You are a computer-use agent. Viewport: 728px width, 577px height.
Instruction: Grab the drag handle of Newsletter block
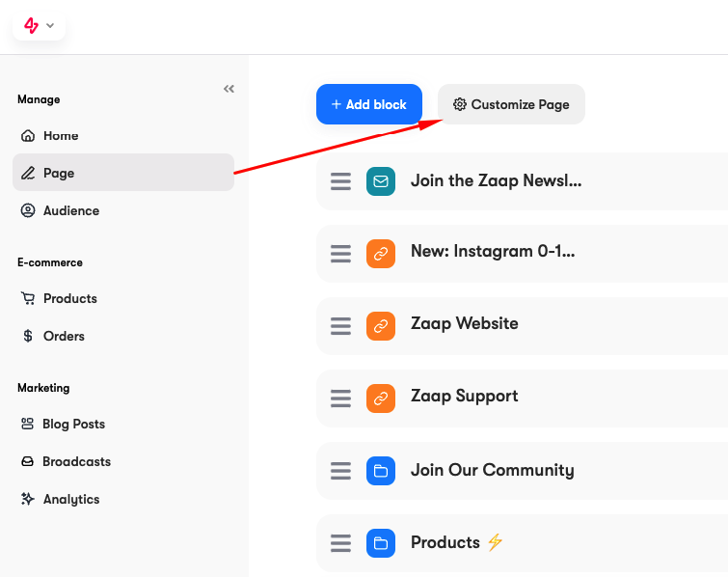340,181
